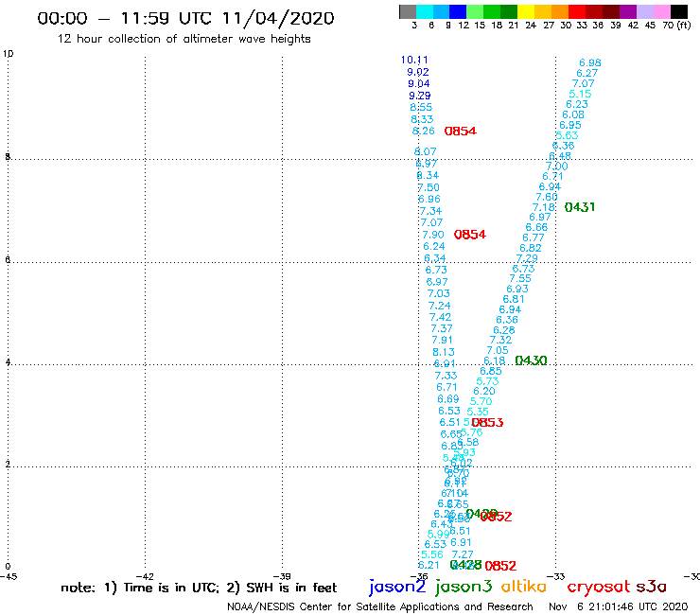This screenshot has width=700, height=615.
Task: Click the cyan value 5.99
Action: tap(438, 535)
